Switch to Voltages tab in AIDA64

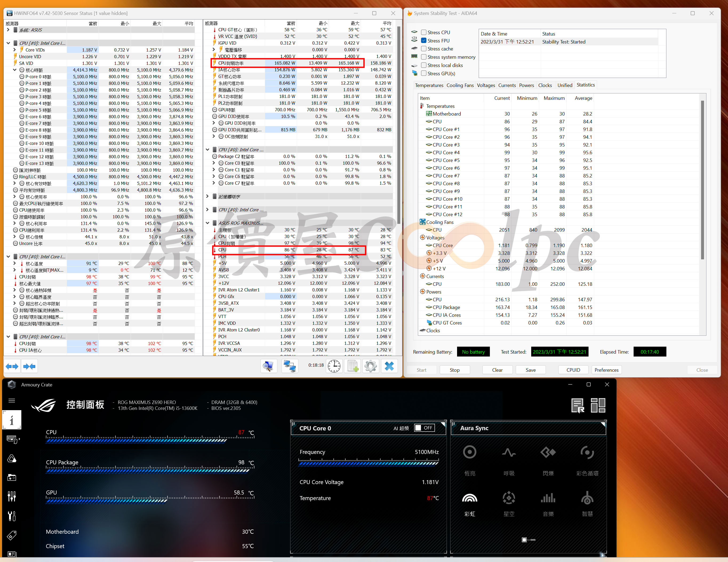pyautogui.click(x=486, y=85)
